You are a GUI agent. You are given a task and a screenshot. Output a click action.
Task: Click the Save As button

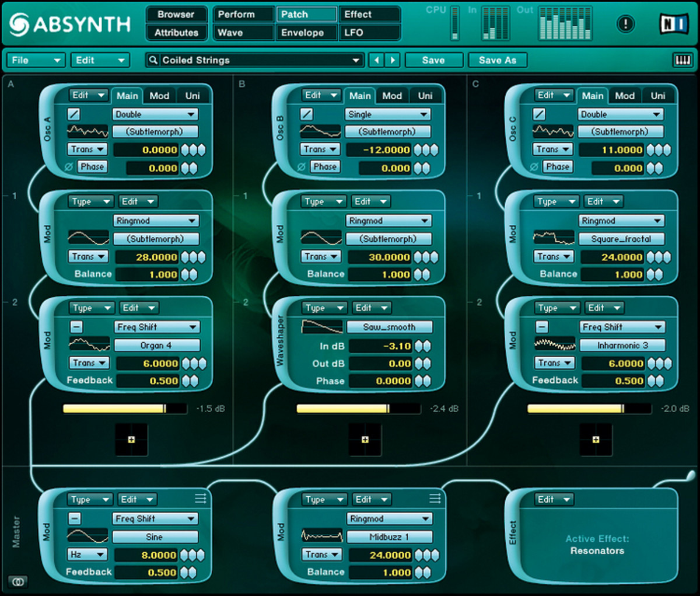click(498, 60)
